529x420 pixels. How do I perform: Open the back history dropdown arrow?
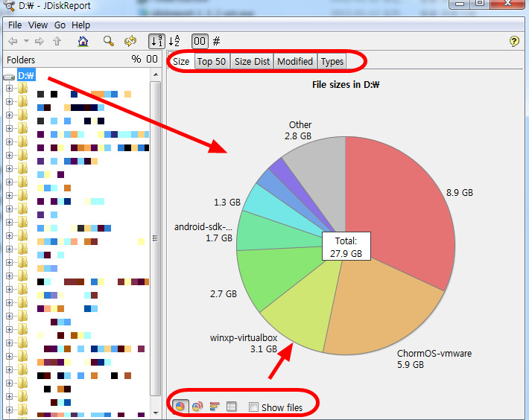coord(26,42)
